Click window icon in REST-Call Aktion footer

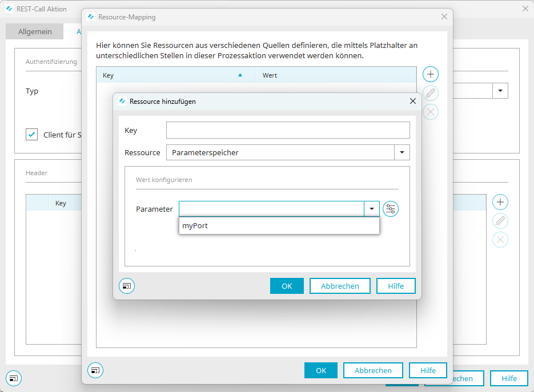(x=14, y=378)
